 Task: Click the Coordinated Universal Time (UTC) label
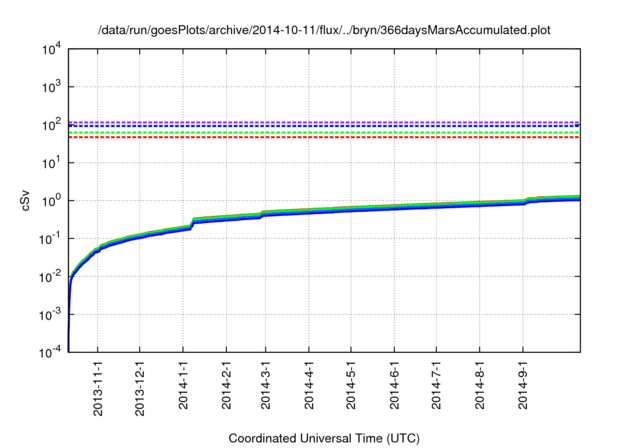tap(324, 439)
